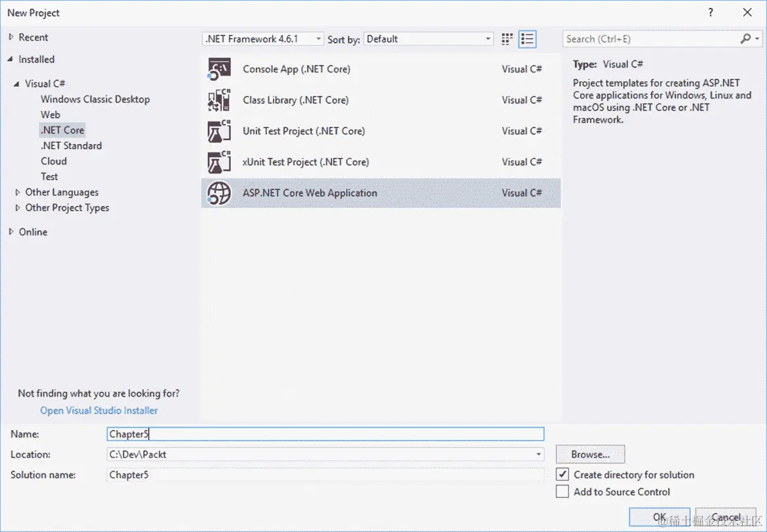Expand the Other Languages node
This screenshot has width=767, height=532.
(18, 192)
